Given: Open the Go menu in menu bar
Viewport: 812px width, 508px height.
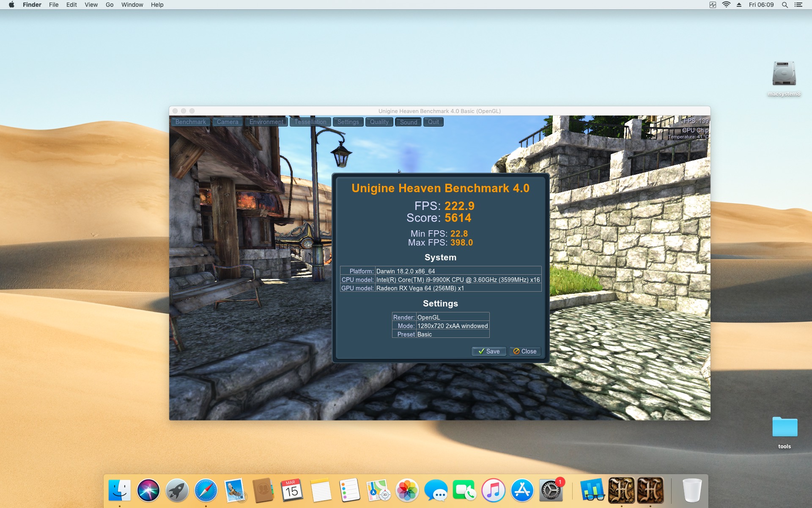Looking at the screenshot, I should tap(110, 5).
